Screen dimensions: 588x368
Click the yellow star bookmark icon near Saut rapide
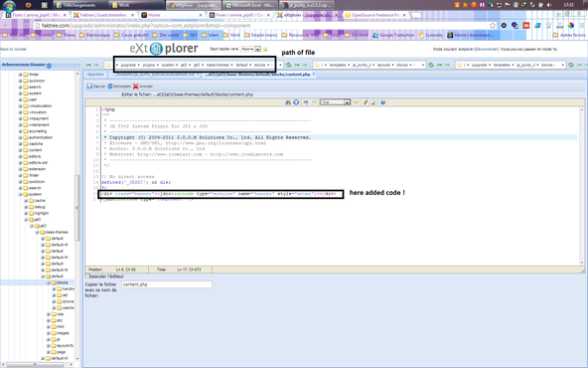pyautogui.click(x=265, y=49)
